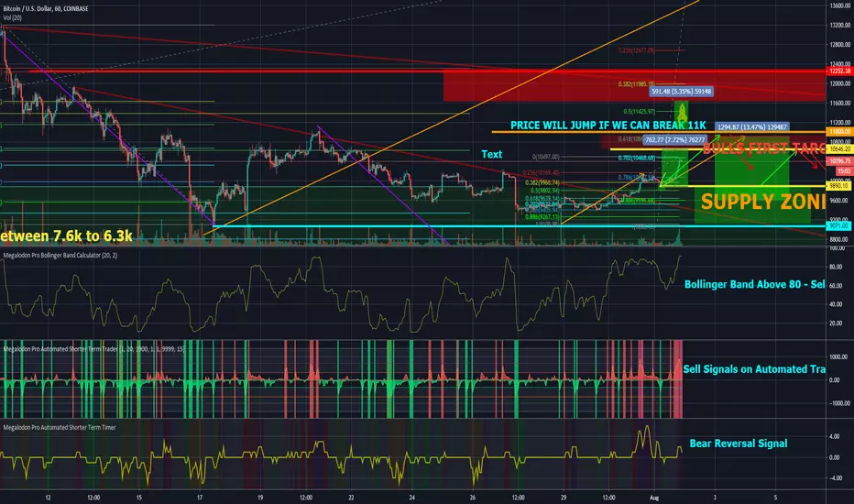Viewport: 854px width, 504px height.
Task: Select the red 'BULLS FIRST TARG' annotation
Action: 764,148
